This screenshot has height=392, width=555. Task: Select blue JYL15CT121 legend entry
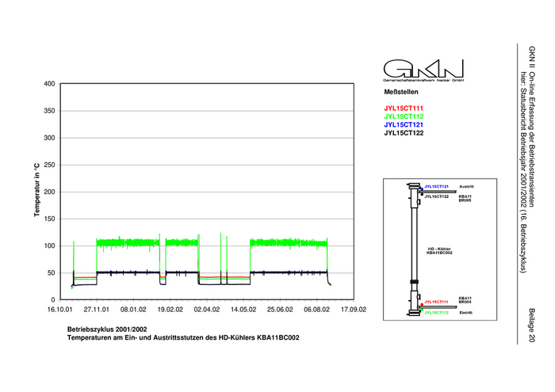[404, 125]
